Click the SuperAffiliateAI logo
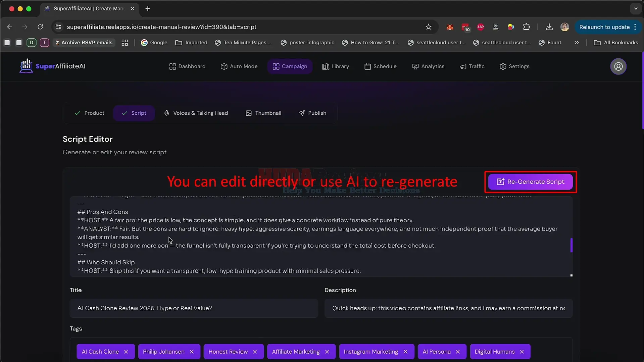This screenshot has height=362, width=644. point(52,66)
